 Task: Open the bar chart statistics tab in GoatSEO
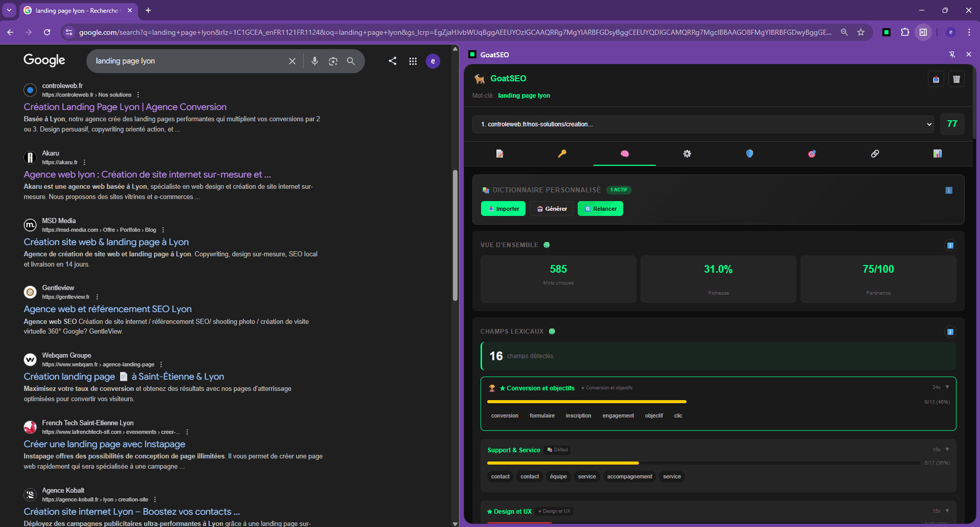tap(937, 153)
